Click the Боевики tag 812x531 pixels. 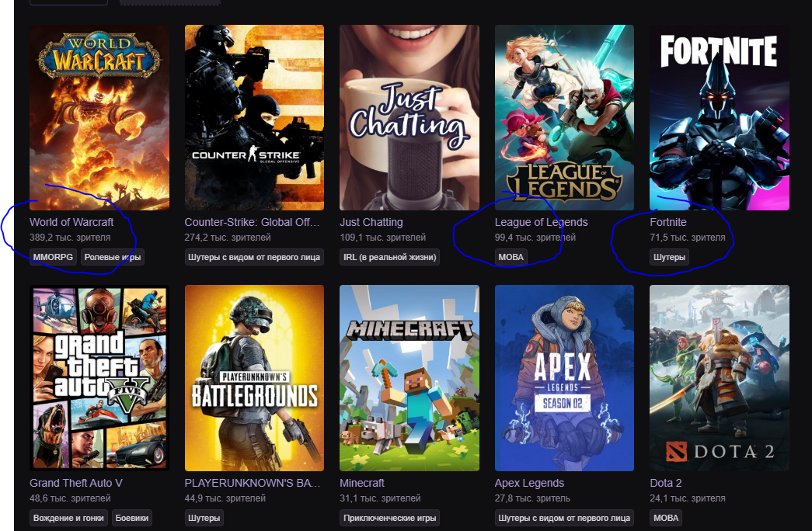pos(131,518)
